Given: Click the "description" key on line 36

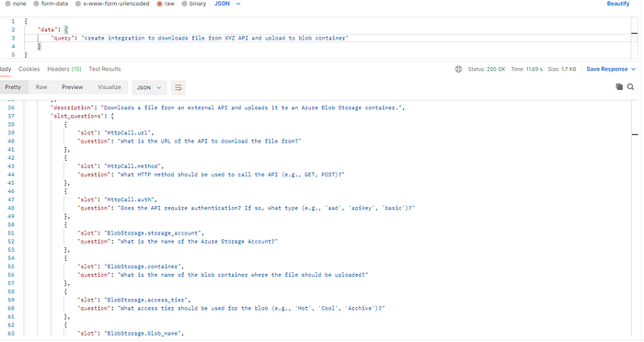Looking at the screenshot, I should (x=73, y=108).
